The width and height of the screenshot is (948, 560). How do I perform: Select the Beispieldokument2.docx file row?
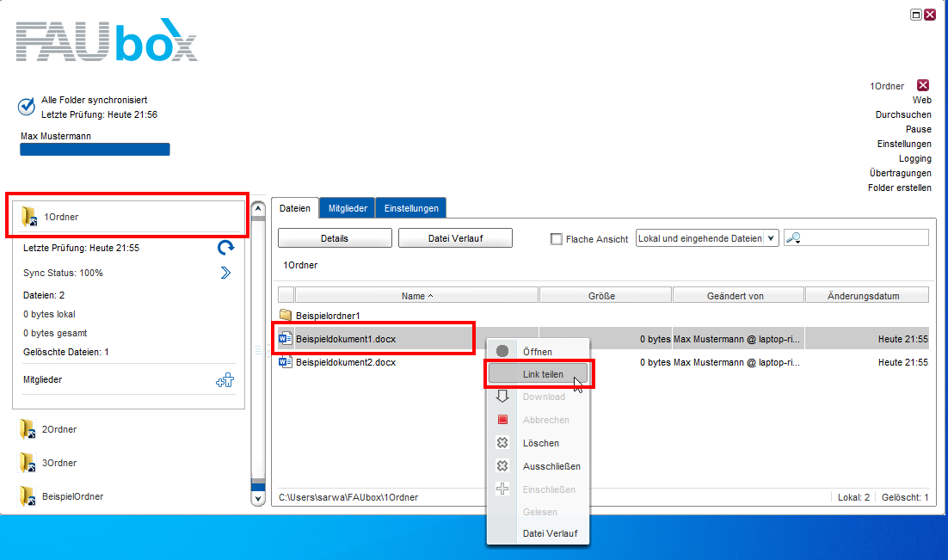(603, 362)
